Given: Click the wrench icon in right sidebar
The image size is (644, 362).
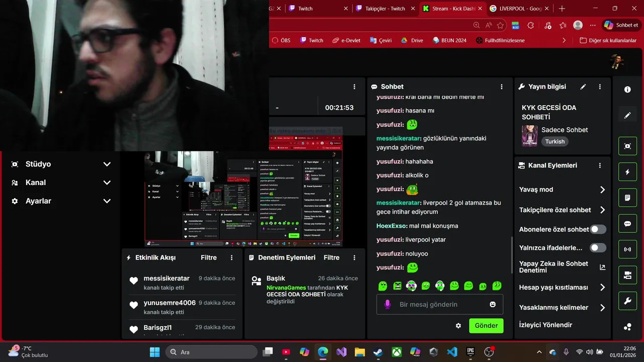Looking at the screenshot, I should [627, 301].
